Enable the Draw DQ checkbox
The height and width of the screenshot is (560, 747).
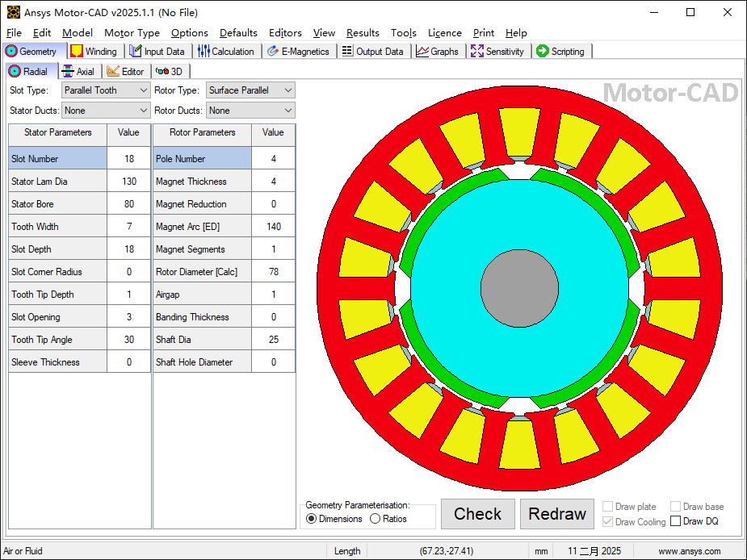676,521
